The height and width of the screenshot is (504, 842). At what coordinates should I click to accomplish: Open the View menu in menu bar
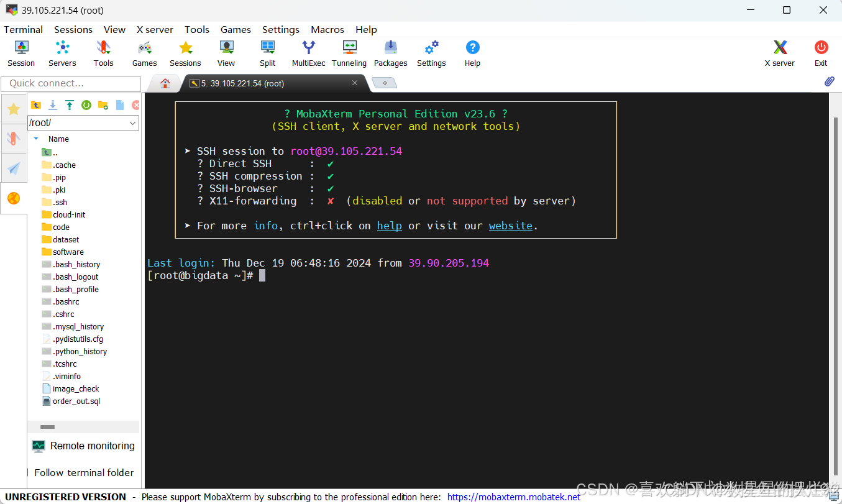click(x=114, y=29)
